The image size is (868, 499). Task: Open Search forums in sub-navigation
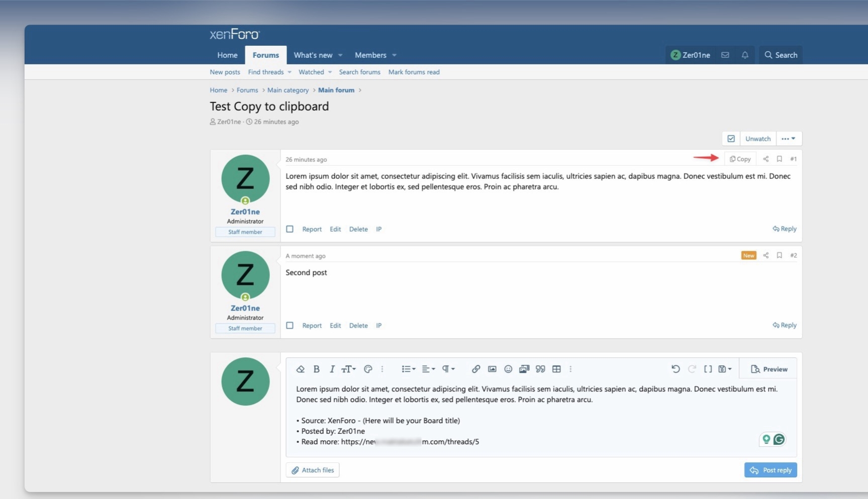(359, 72)
